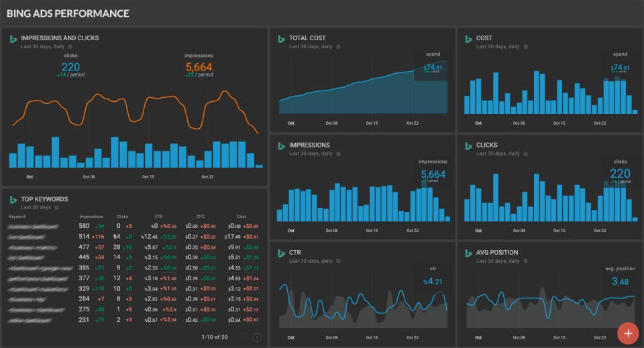Viewport: 644px width, 348px height.
Task: Select keyword row with 580 impressions
Action: coord(134,226)
